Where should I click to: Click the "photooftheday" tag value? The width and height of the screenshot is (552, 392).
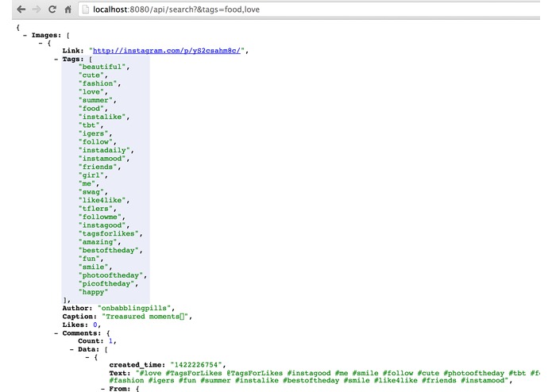pos(110,275)
